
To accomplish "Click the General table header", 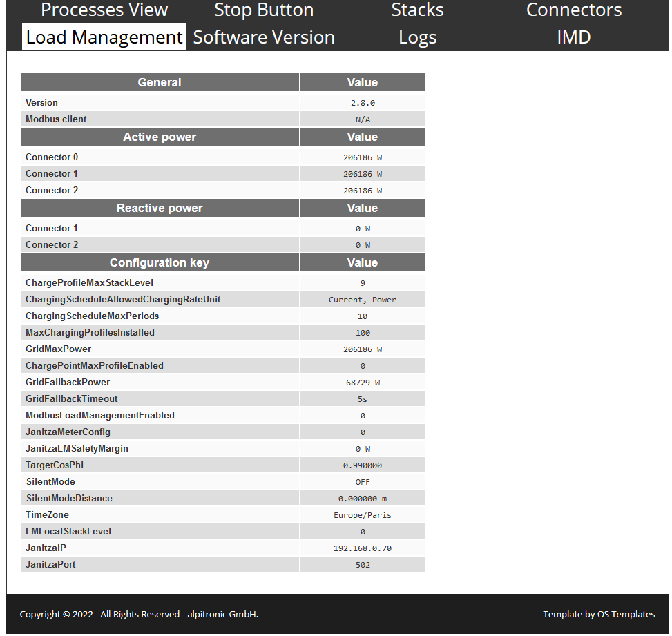I will [160, 83].
